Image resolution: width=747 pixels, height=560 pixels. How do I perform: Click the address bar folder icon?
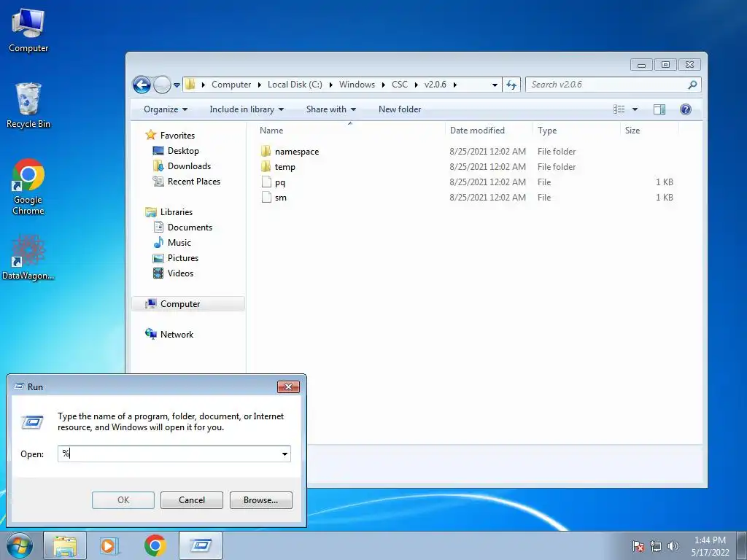coord(190,85)
